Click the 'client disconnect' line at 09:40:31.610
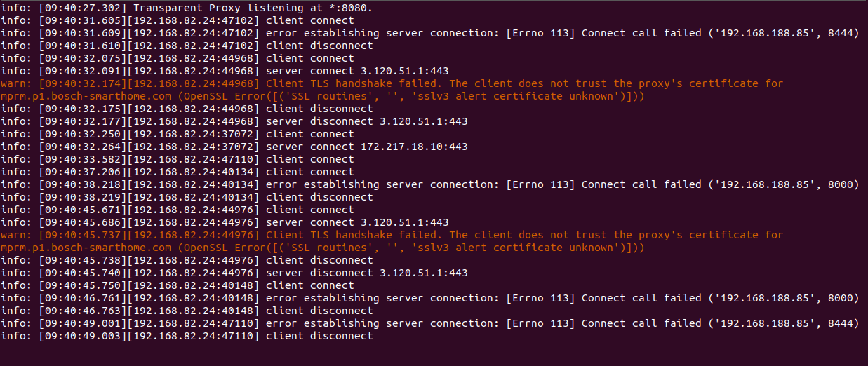The height and width of the screenshot is (366, 868). (x=187, y=46)
